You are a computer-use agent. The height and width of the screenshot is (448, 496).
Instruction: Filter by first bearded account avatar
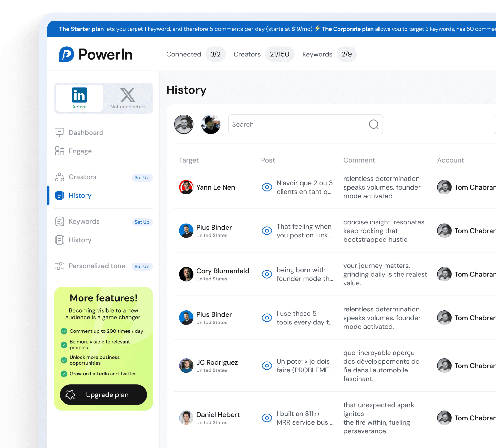point(184,124)
